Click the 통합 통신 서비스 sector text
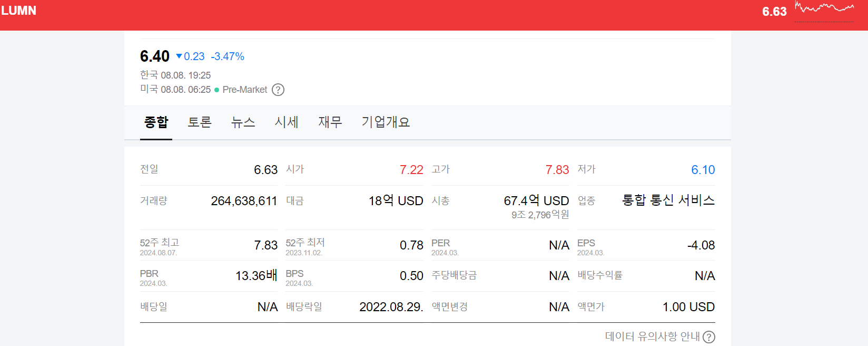This screenshot has height=346, width=868. [668, 200]
